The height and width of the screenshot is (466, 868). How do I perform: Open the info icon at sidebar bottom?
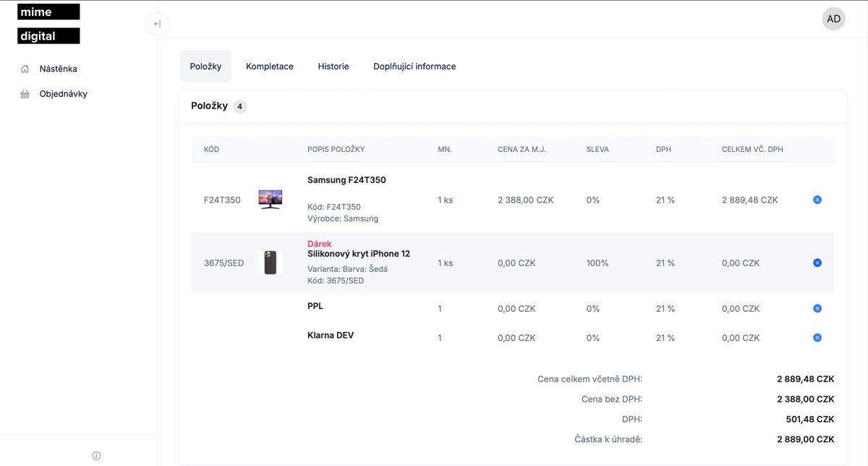[96, 456]
